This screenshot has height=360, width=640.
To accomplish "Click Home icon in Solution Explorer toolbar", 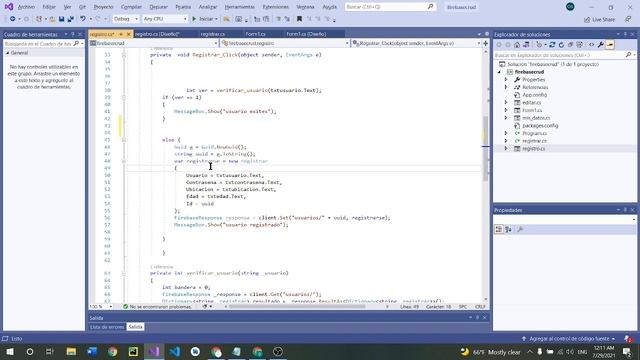I will coord(517,45).
